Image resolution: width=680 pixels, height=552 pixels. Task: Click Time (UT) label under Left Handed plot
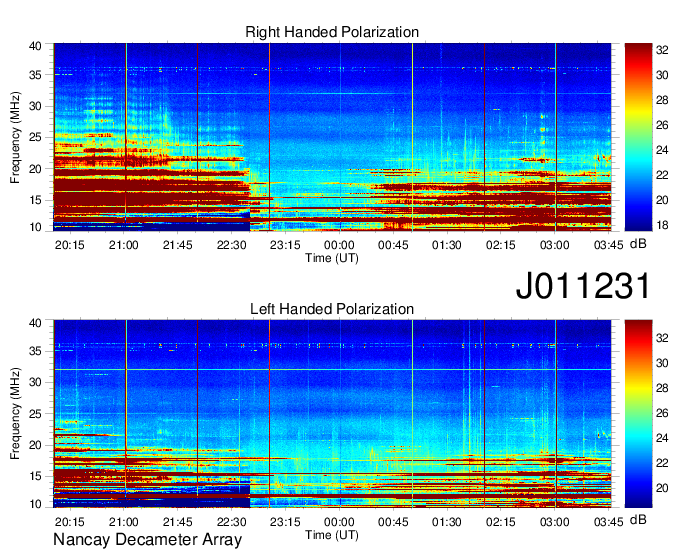tap(332, 535)
